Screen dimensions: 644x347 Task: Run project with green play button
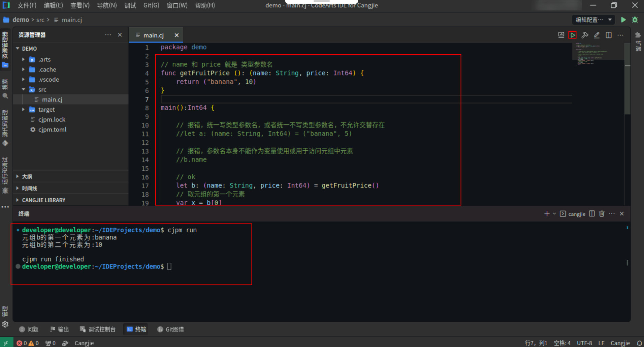623,20
